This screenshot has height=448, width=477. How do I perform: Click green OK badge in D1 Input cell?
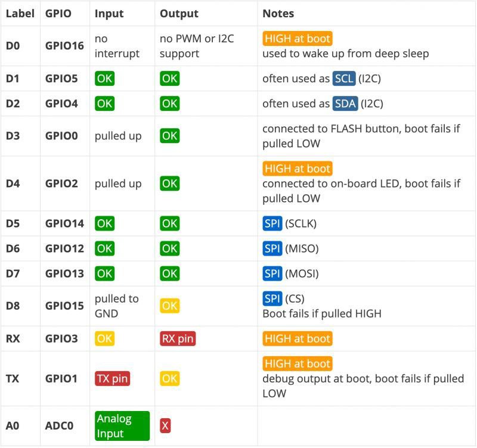click(x=104, y=79)
